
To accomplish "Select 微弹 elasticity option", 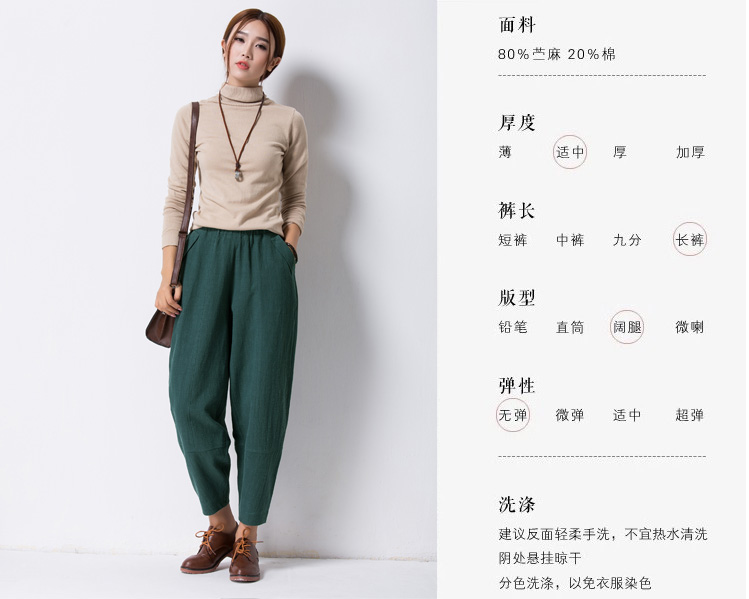I will coord(570,415).
